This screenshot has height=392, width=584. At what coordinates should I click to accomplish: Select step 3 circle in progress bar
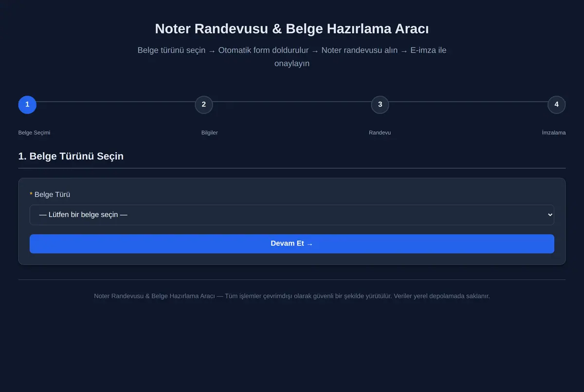[x=380, y=105]
